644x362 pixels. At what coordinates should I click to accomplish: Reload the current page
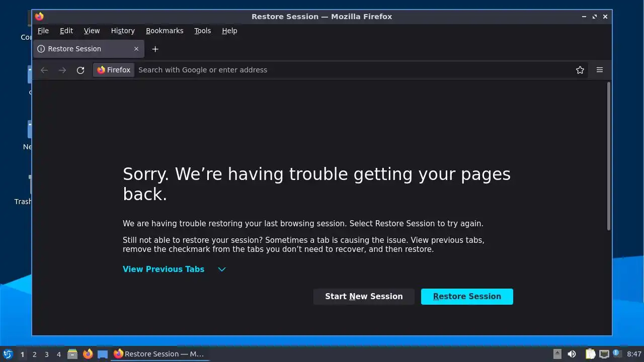(80, 70)
